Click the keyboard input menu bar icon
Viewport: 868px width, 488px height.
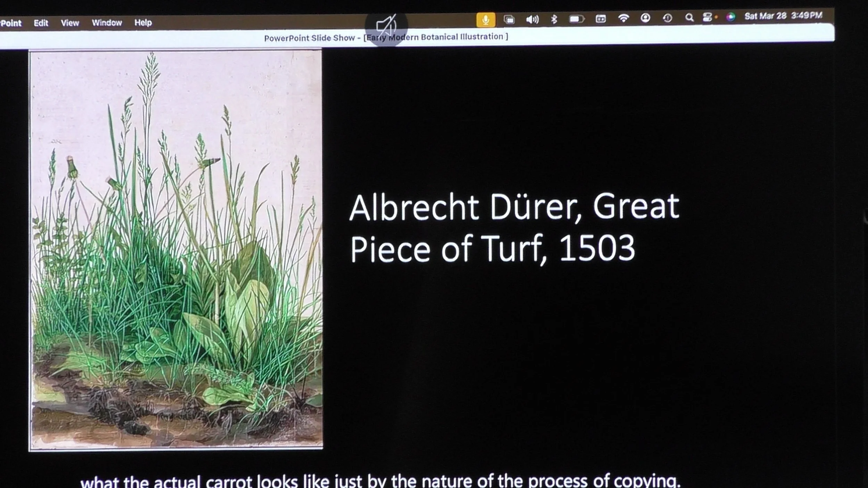pos(601,19)
